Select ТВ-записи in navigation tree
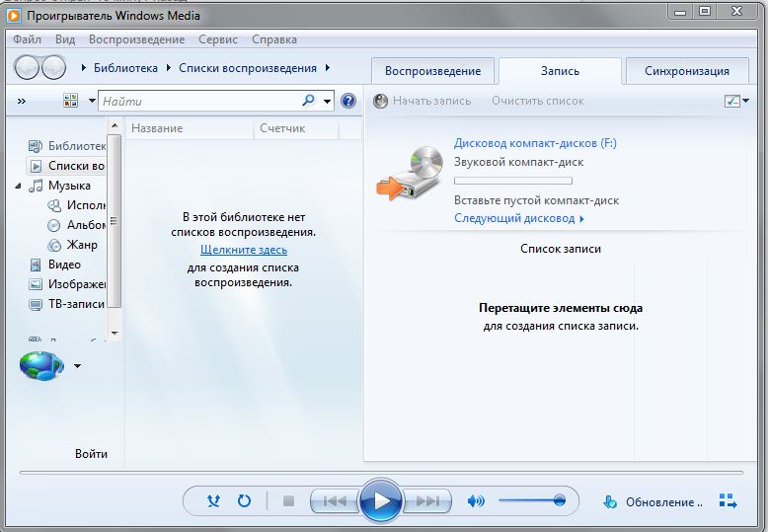Viewport: 768px width, 532px height. tap(67, 304)
